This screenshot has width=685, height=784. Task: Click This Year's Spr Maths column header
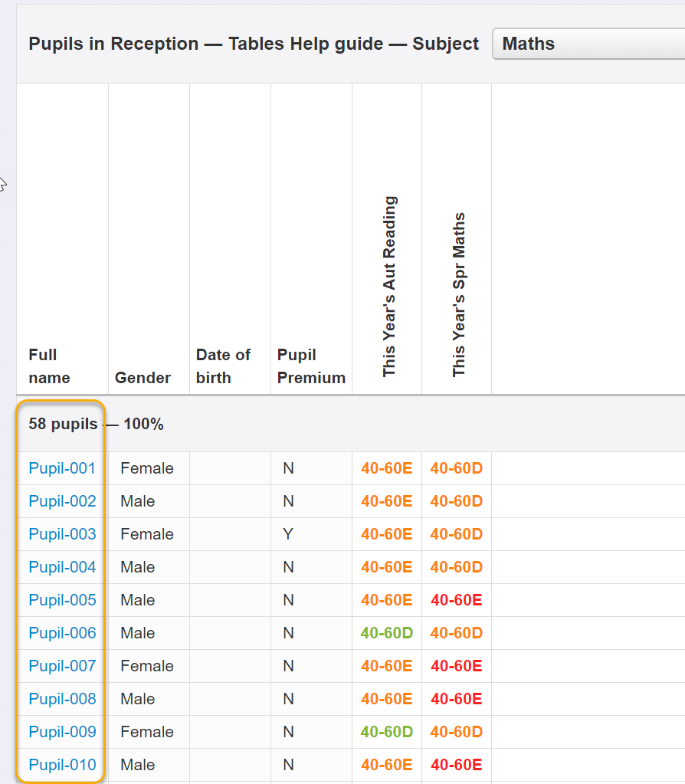[458, 295]
